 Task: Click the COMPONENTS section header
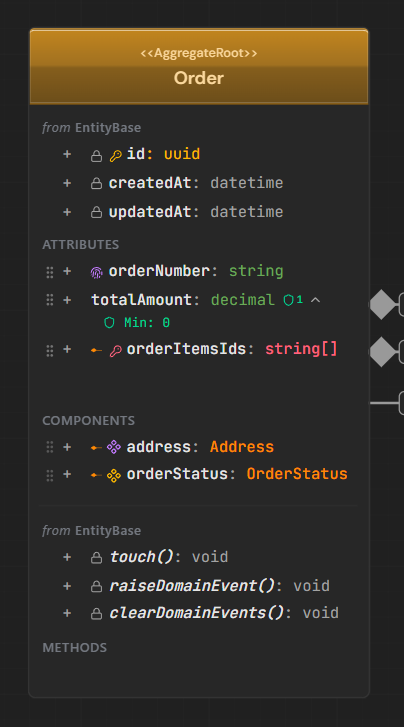point(89,421)
